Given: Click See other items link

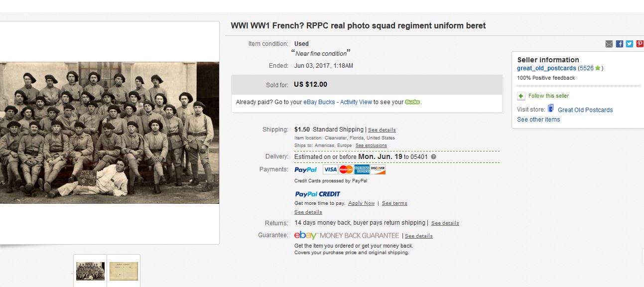Looking at the screenshot, I should coord(538,120).
